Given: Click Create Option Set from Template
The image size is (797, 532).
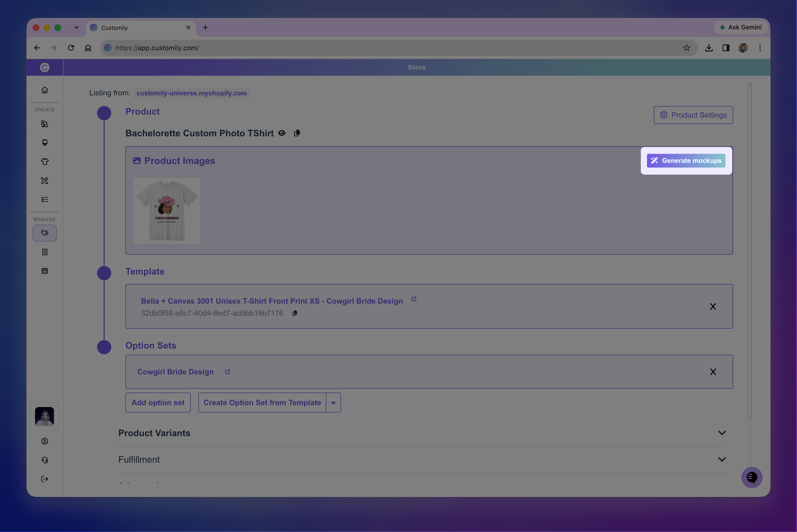Looking at the screenshot, I should pos(262,403).
